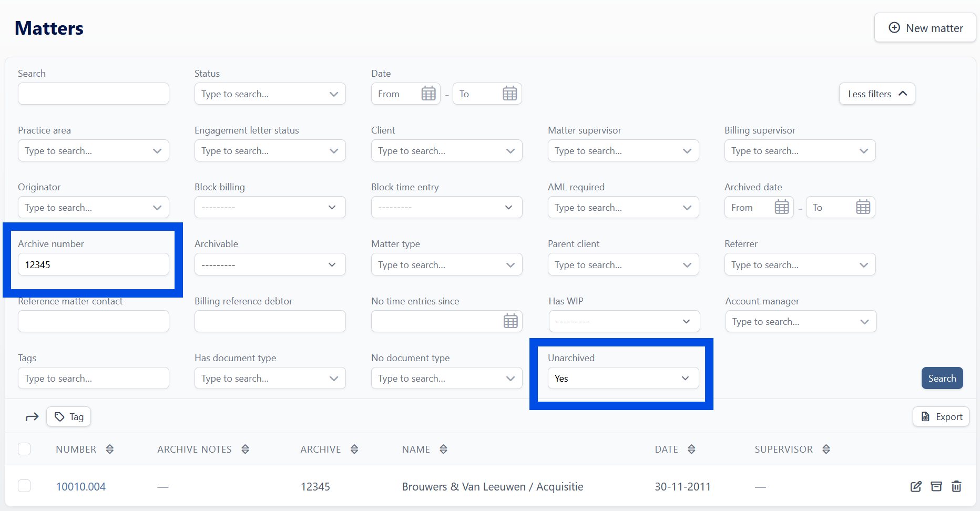The width and height of the screenshot is (980, 511).
Task: Open the Engagement letter status dropdown
Action: pos(270,150)
